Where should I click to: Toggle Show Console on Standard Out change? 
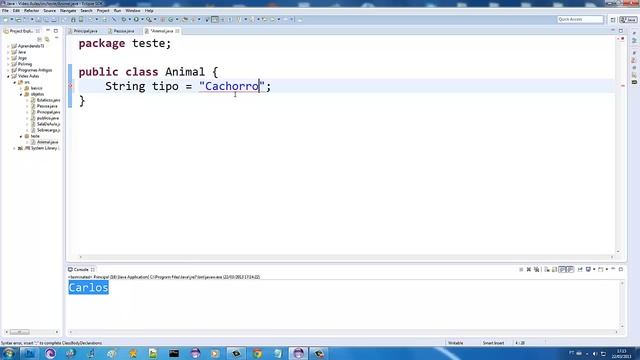click(562, 269)
